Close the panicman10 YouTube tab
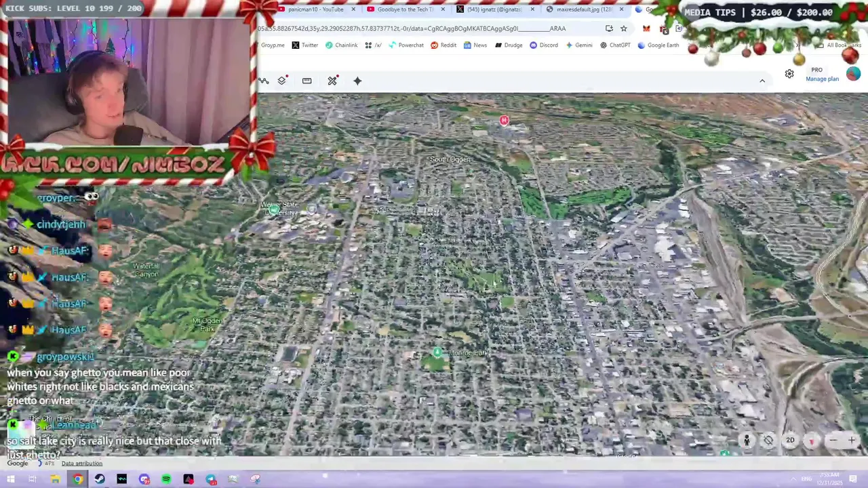The width and height of the screenshot is (868, 488). tap(353, 9)
